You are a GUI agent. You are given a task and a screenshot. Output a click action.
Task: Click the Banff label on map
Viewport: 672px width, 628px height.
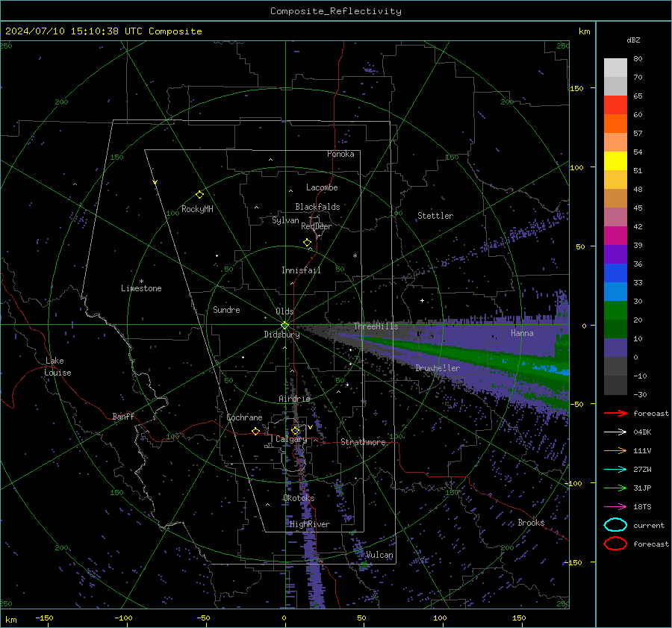click(123, 416)
